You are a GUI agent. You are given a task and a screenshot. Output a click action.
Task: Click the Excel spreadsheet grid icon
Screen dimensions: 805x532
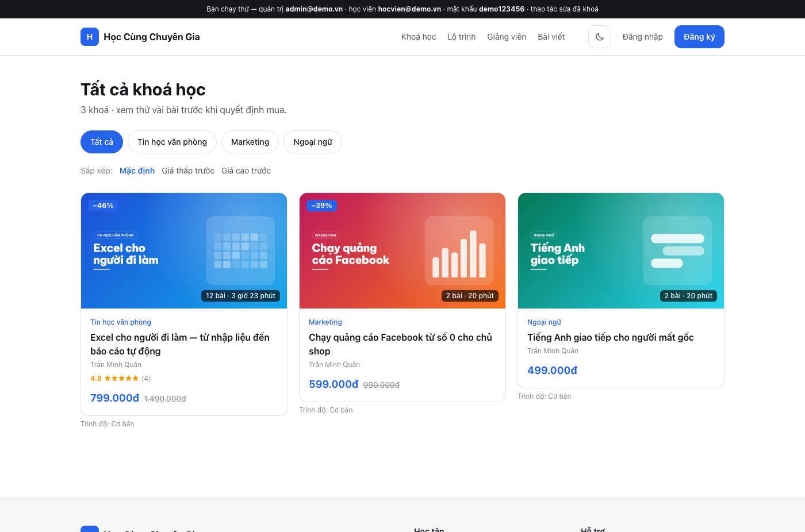[x=240, y=250]
